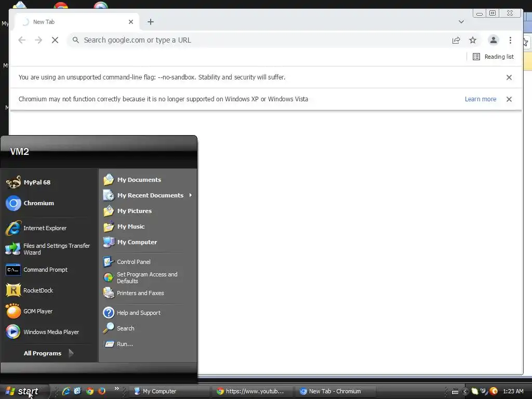Screen dimensions: 532x399
Task: Click the start button
Action: [x=23, y=391]
